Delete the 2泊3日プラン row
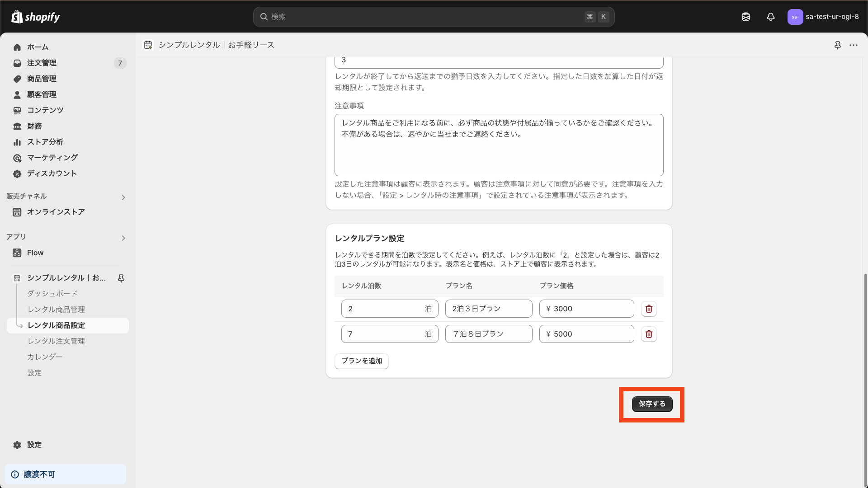The height and width of the screenshot is (488, 868). tap(649, 309)
